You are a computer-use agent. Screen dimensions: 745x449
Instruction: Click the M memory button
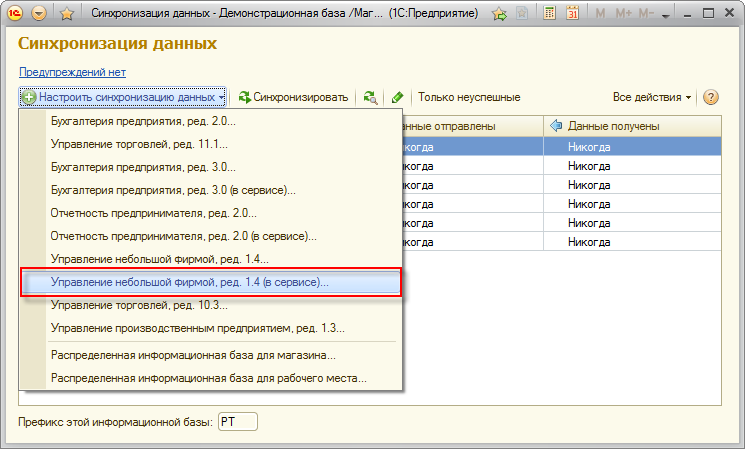point(600,13)
